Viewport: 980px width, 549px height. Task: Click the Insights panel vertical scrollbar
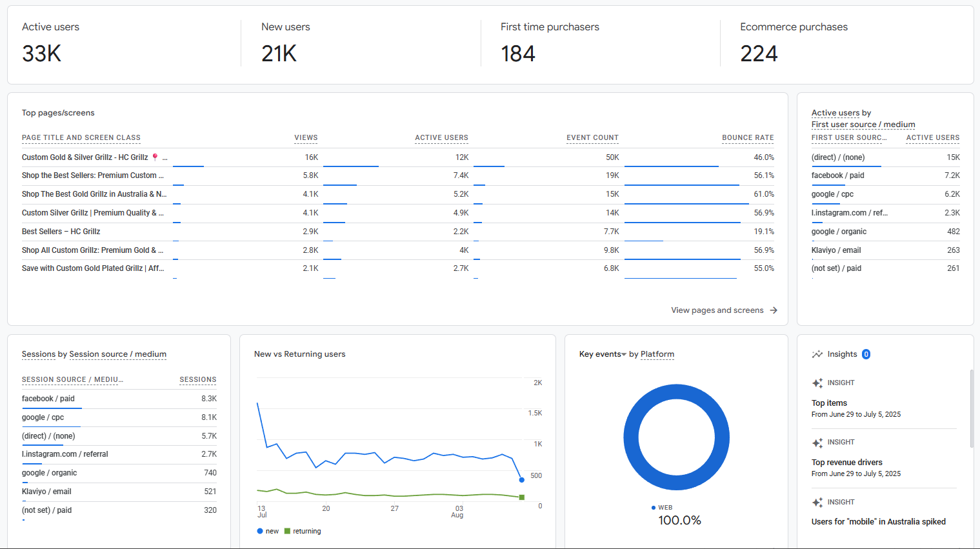tap(972, 408)
